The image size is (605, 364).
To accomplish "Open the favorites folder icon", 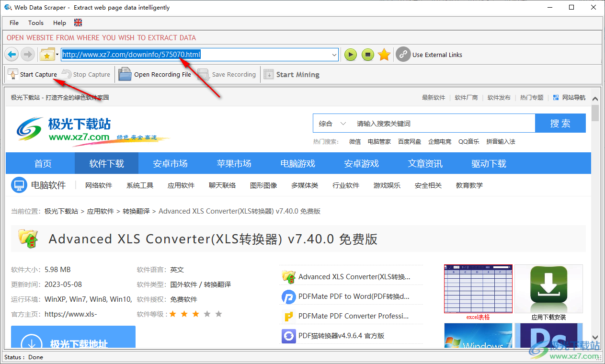I will 47,55.
